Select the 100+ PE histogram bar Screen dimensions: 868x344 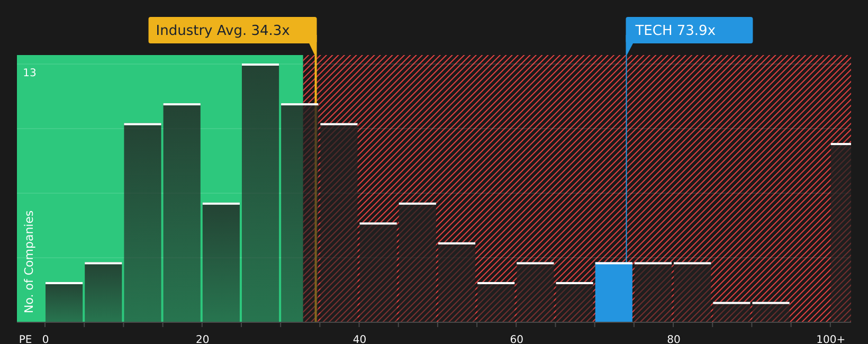(x=841, y=232)
